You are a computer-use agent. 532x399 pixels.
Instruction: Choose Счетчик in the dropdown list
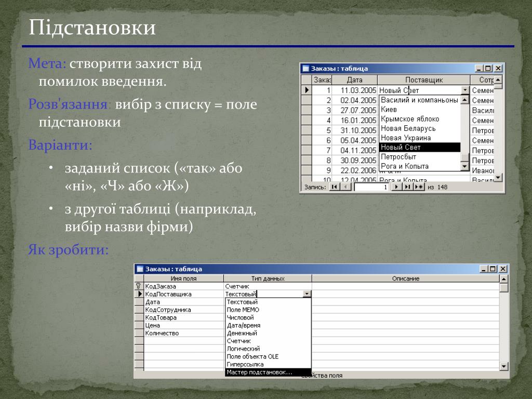268,341
